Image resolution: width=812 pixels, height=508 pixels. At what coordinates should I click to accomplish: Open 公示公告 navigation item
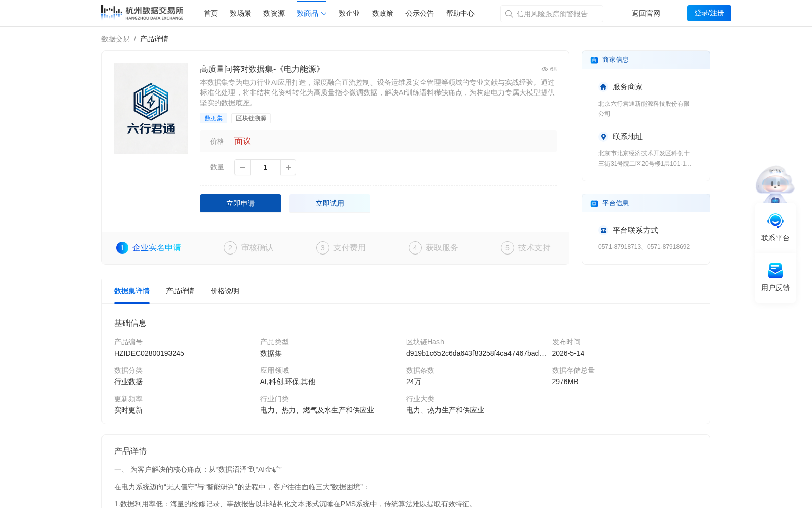[420, 14]
